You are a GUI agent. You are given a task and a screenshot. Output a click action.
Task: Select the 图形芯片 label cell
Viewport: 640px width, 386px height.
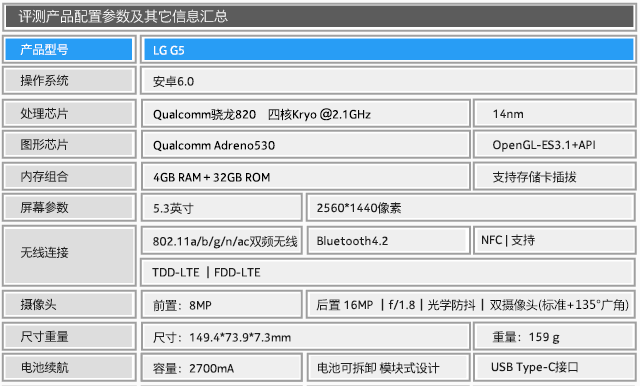[69, 144]
